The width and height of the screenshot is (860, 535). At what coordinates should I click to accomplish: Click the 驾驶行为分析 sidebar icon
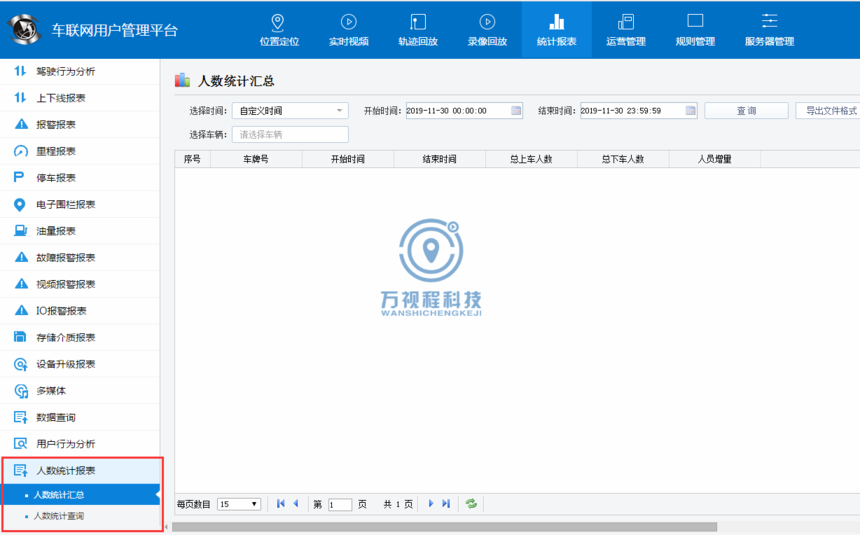coord(20,71)
